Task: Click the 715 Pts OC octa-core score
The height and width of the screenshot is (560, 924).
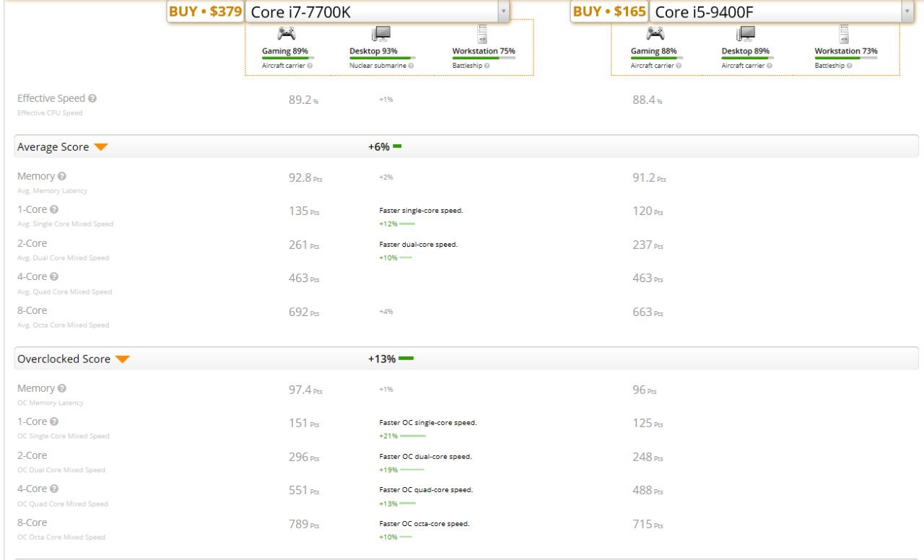Action: [x=648, y=525]
